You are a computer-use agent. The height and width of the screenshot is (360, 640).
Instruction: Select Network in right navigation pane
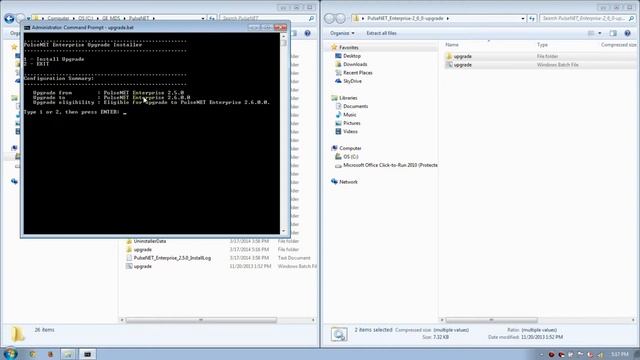click(348, 182)
